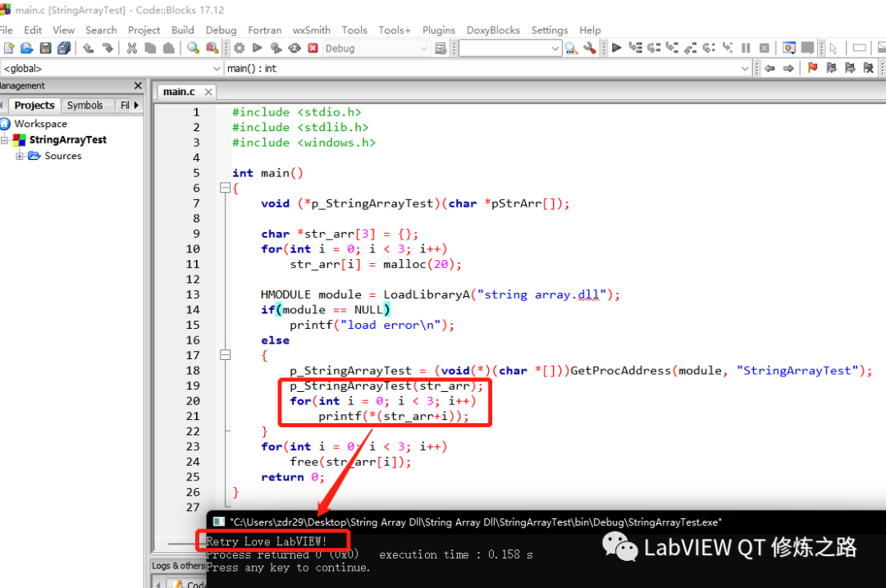Click the Paste icon in the toolbar
The width and height of the screenshot is (886, 588).
click(168, 48)
